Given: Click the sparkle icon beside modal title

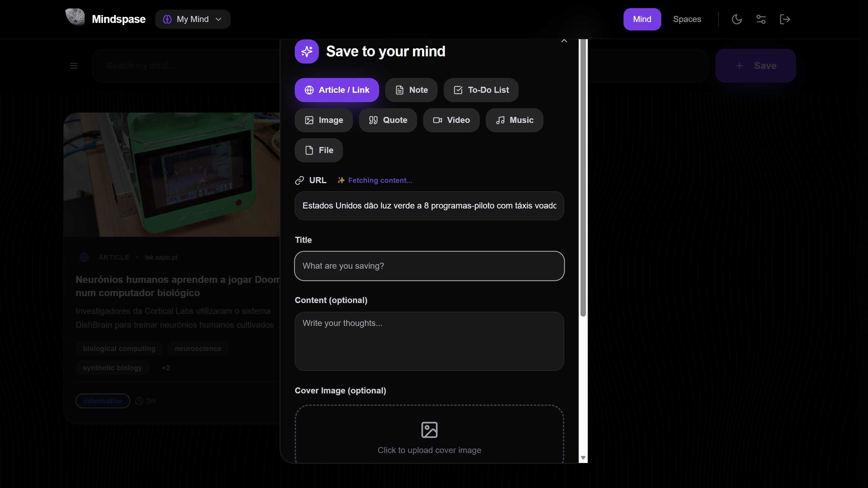Looking at the screenshot, I should click(x=307, y=52).
